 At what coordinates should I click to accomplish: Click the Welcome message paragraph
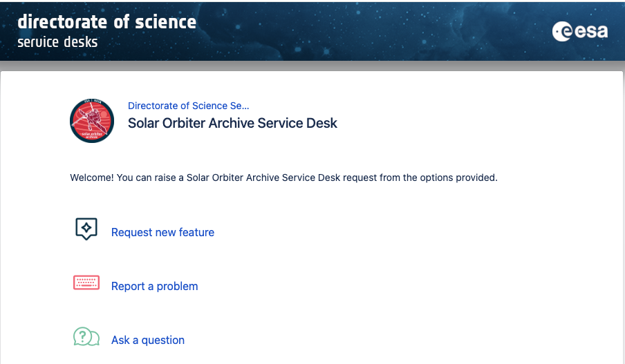pyautogui.click(x=283, y=178)
